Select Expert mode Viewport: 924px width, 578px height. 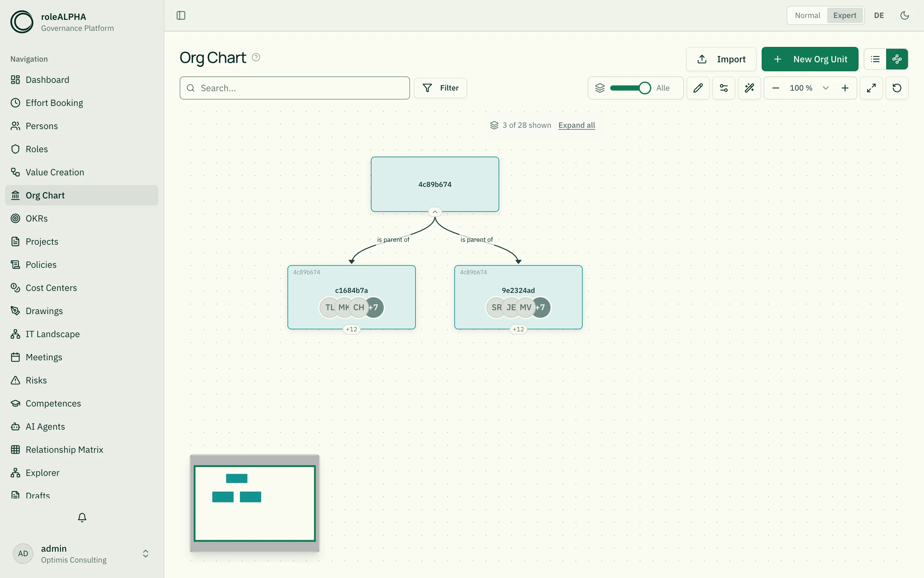tap(844, 15)
